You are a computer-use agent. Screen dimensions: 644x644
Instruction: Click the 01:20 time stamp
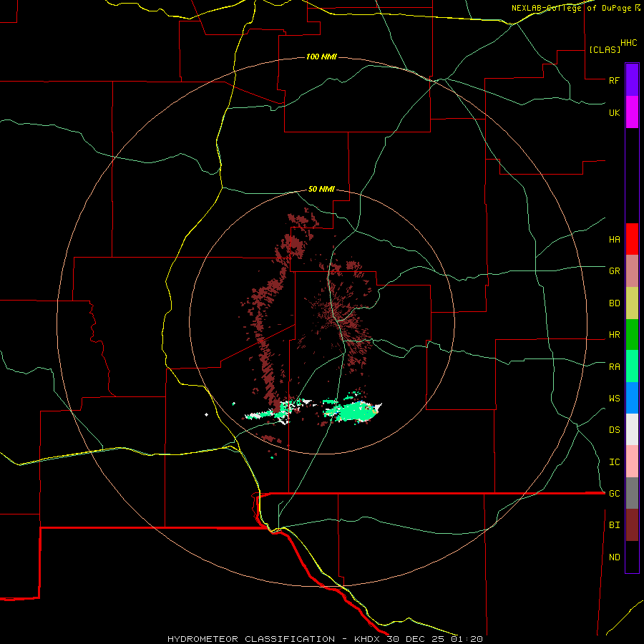point(467,639)
